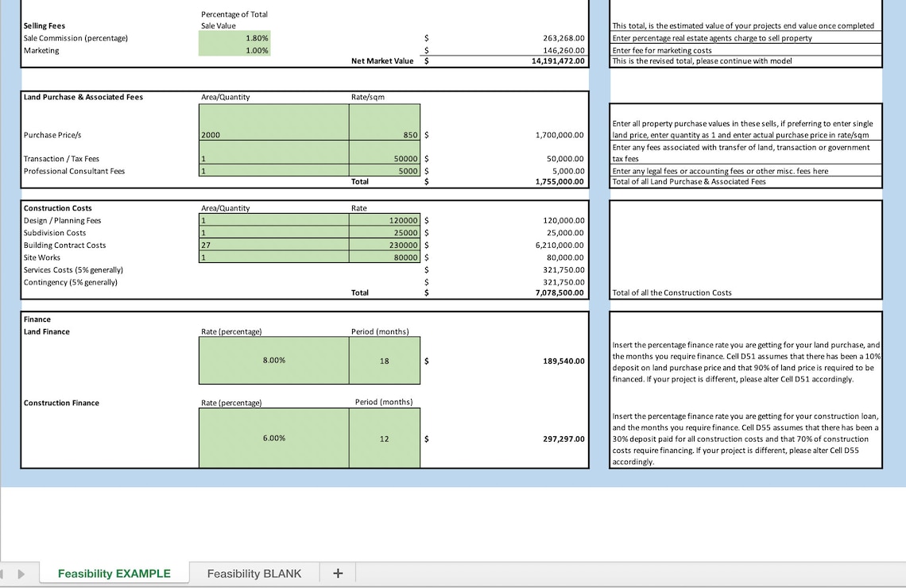This screenshot has width=906, height=588.
Task: Select Sale Commission 1.80% cell
Action: 234,38
